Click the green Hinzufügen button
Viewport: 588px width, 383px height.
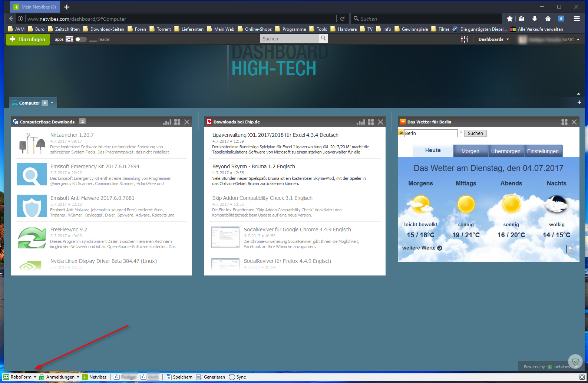pyautogui.click(x=28, y=39)
